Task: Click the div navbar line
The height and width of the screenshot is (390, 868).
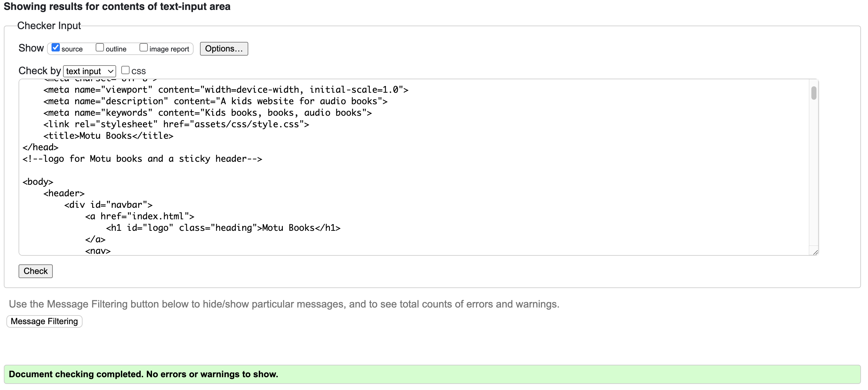Action: (108, 205)
